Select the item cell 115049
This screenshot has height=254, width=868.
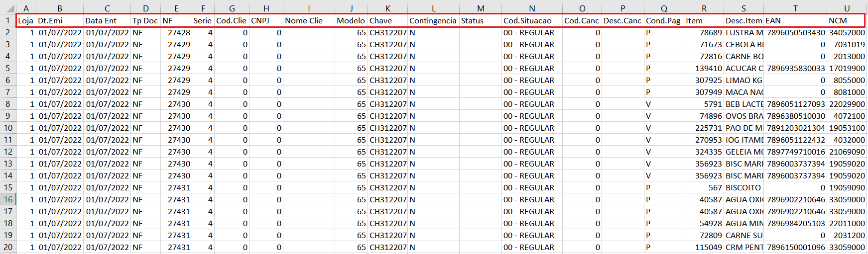coord(704,247)
